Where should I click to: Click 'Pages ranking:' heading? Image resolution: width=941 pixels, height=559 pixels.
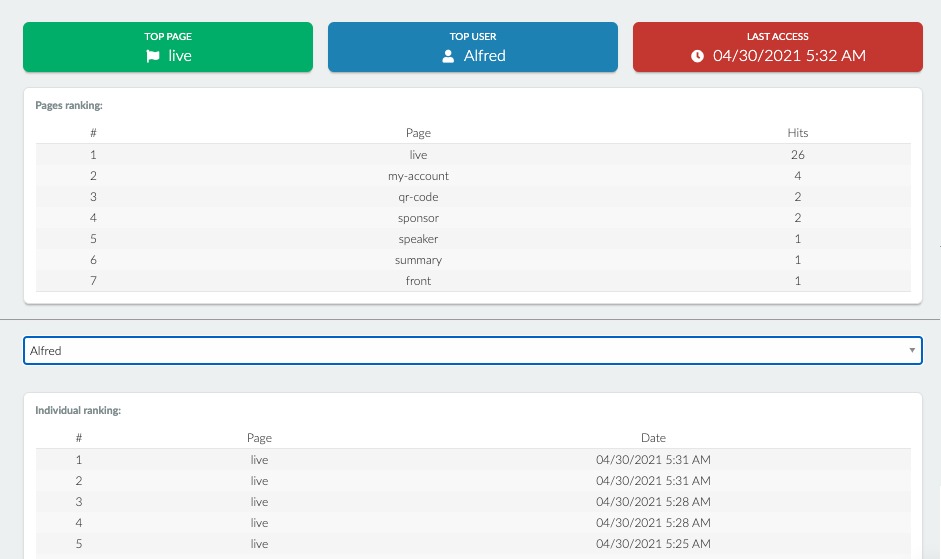click(69, 105)
